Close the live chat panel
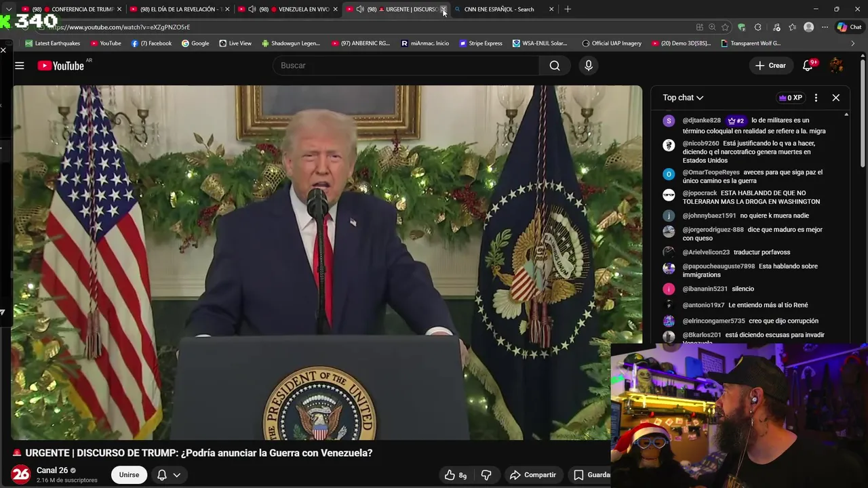The height and width of the screenshot is (488, 868). (x=836, y=98)
